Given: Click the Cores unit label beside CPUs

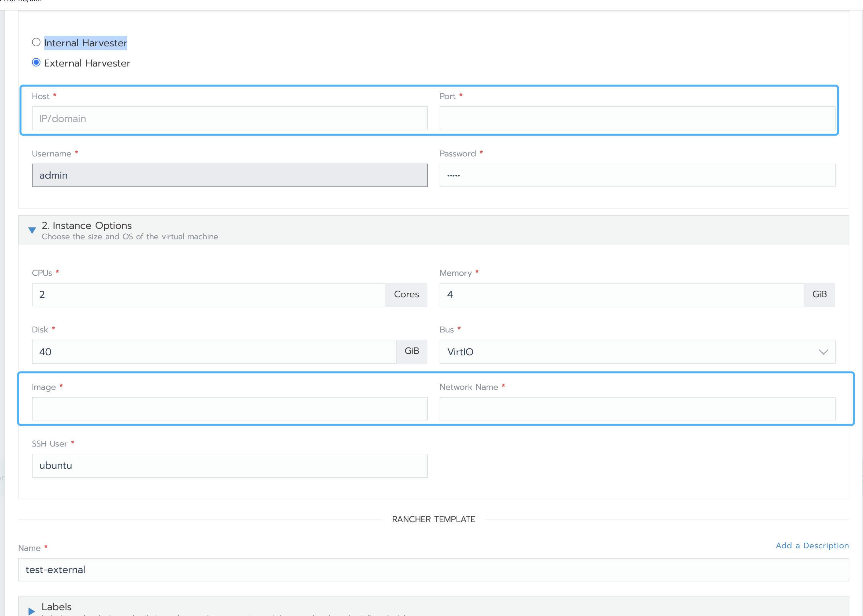Looking at the screenshot, I should click(x=406, y=294).
